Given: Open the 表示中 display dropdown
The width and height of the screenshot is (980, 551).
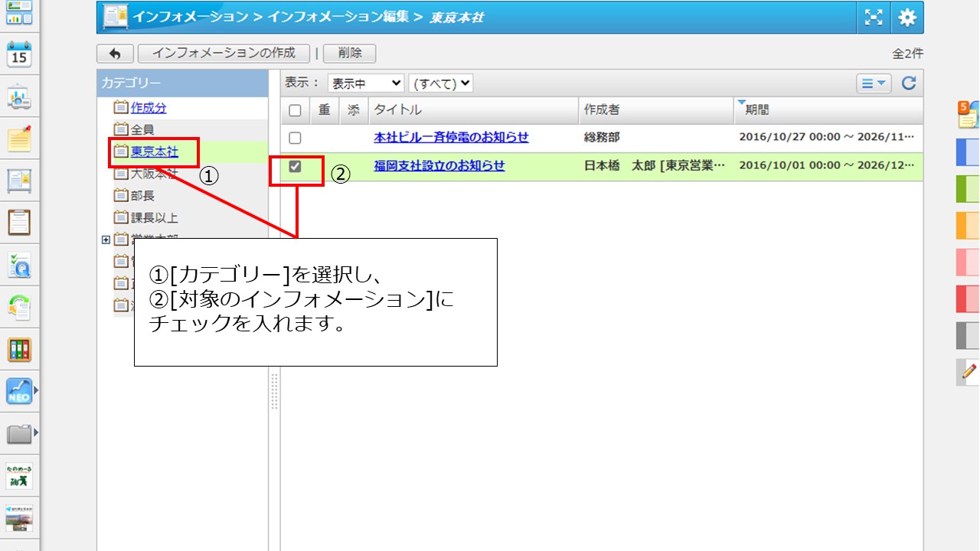Looking at the screenshot, I should pyautogui.click(x=365, y=83).
